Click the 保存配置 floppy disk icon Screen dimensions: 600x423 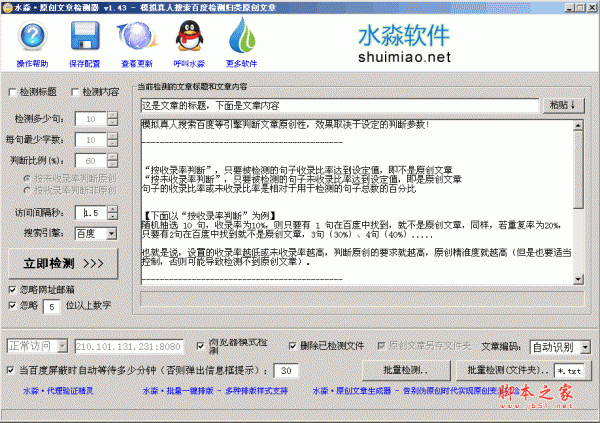85,36
